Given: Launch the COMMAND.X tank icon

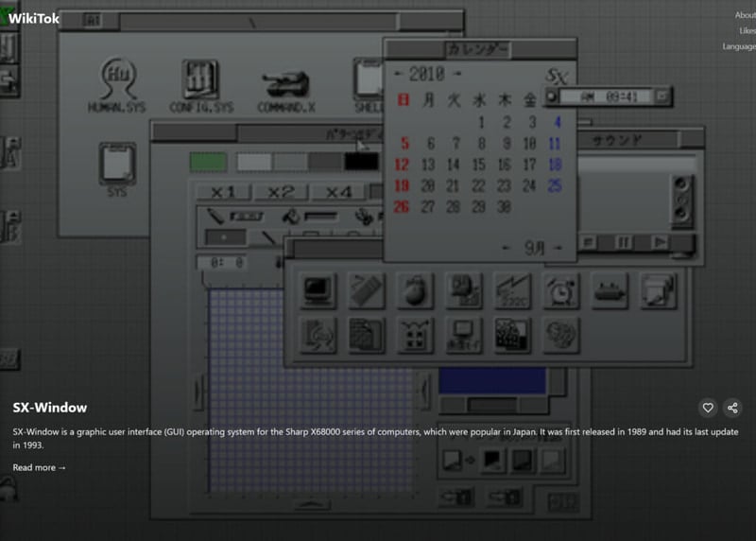Looking at the screenshot, I should tap(286, 91).
